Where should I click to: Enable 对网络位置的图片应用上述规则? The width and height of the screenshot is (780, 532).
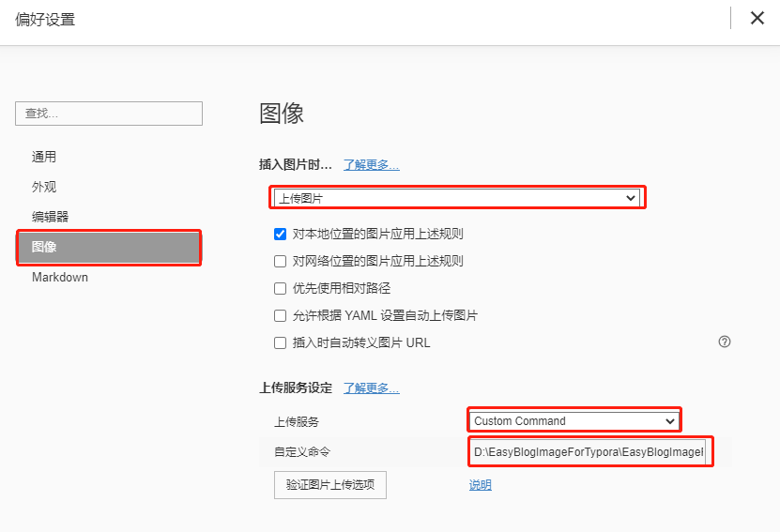click(x=280, y=261)
